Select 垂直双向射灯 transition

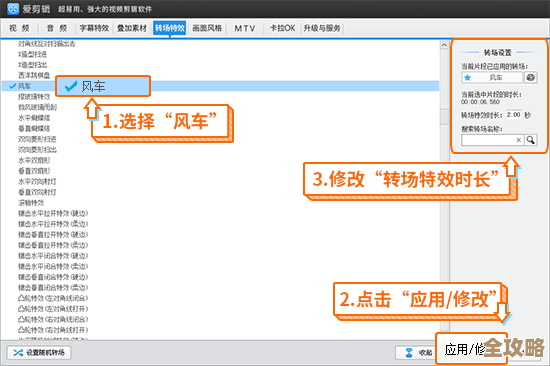[37, 192]
